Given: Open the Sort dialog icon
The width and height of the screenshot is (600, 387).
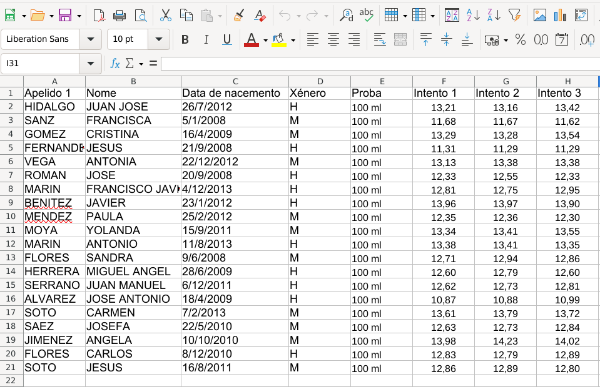Looking at the screenshot, I should tap(452, 16).
